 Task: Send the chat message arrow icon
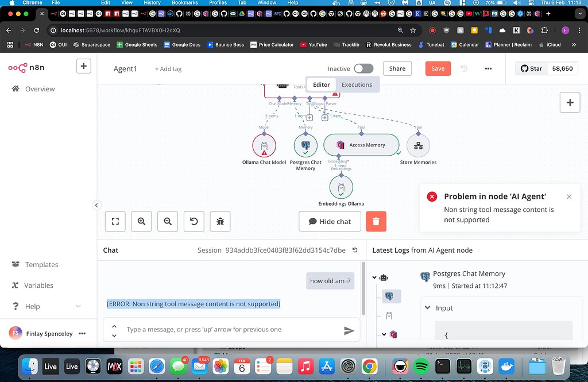tap(349, 330)
